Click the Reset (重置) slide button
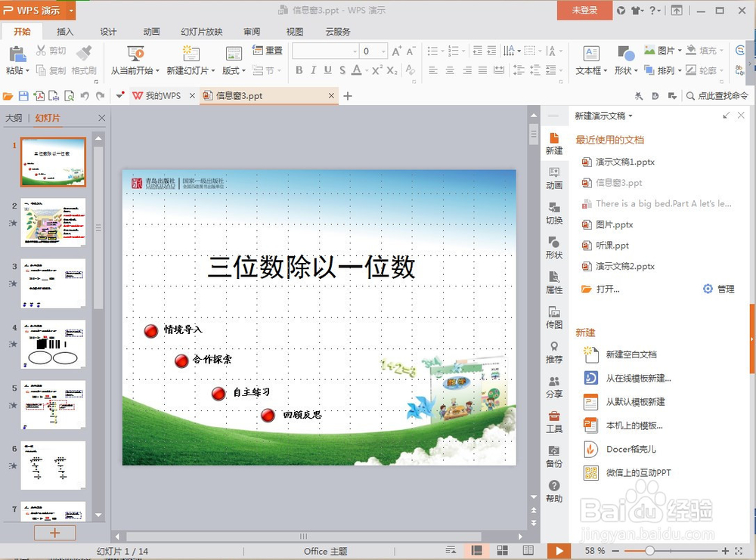Screen dimensions: 756x560 [x=268, y=51]
